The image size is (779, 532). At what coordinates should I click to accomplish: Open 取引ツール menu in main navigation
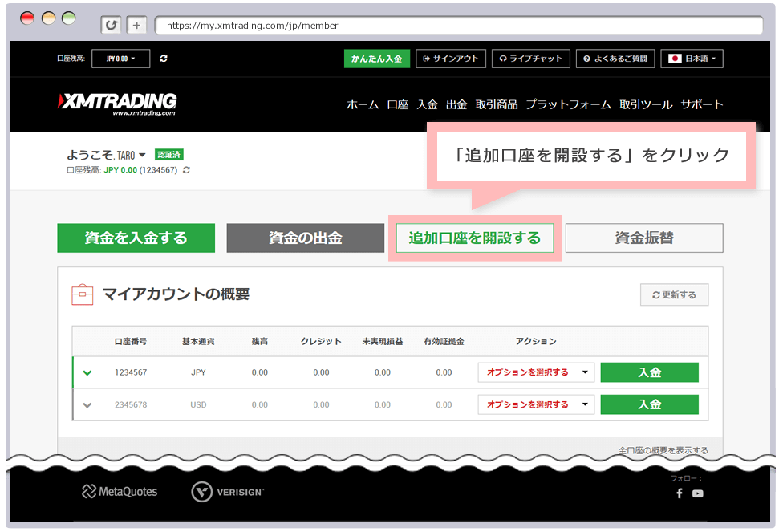(646, 105)
